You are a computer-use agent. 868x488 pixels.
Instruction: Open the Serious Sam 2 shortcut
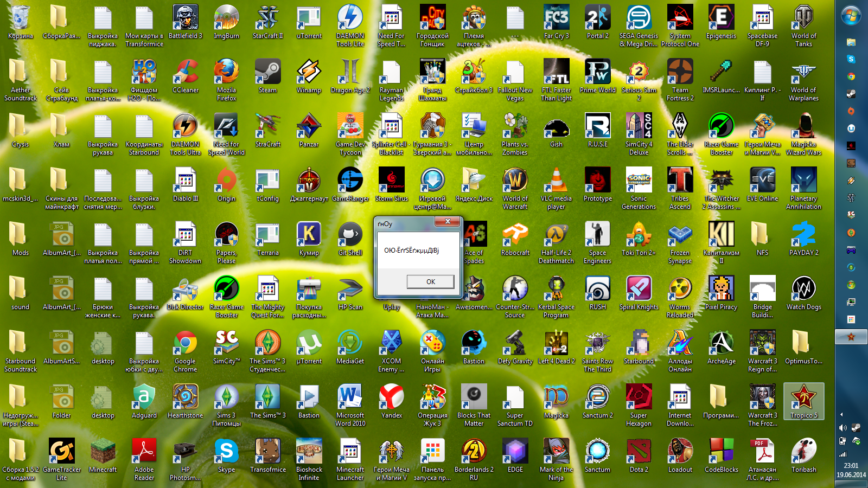tap(639, 80)
